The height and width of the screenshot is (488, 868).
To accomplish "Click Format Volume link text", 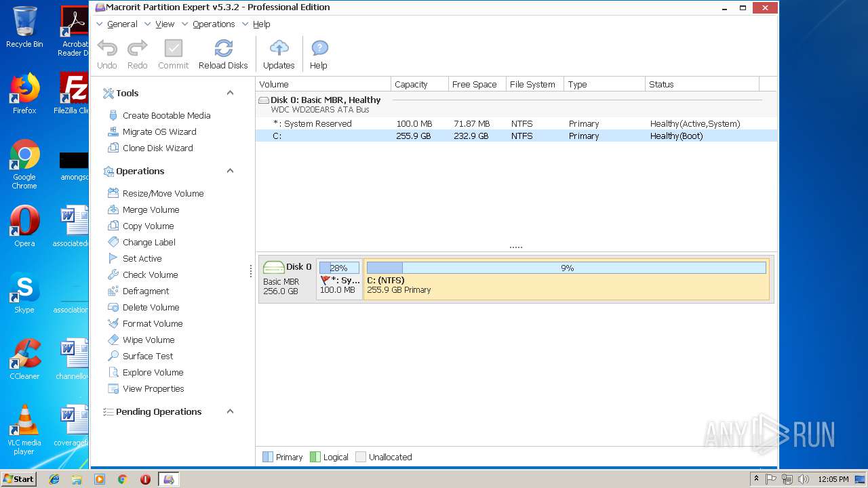I will tap(153, 323).
